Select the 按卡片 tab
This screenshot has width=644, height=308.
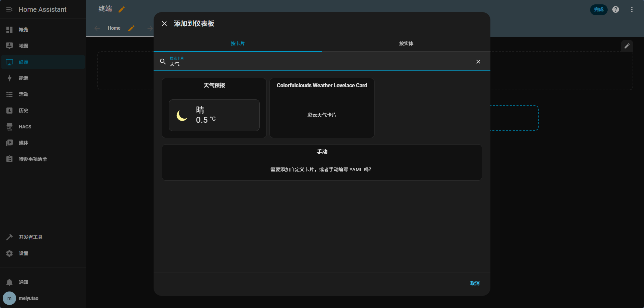(237, 43)
